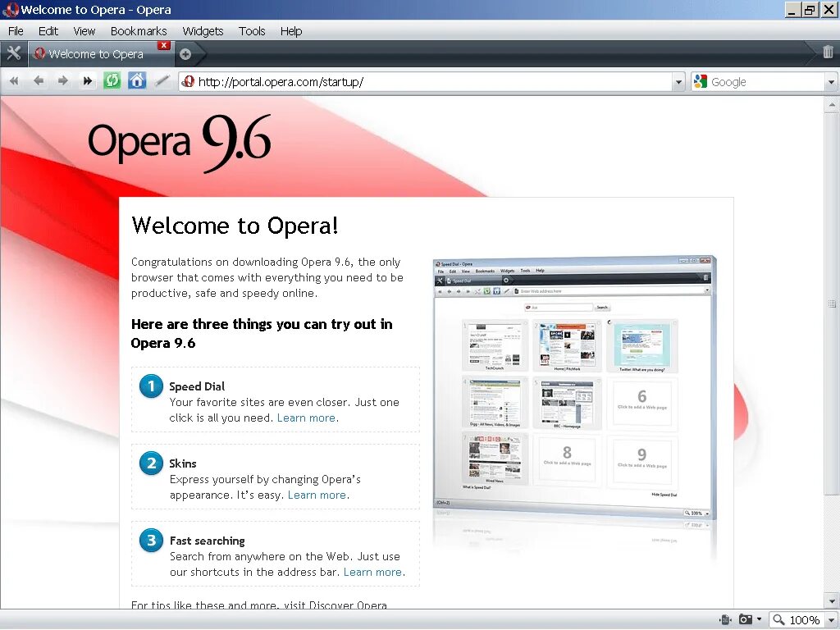Follow Fast searching Learn more link
This screenshot has width=840, height=630.
point(373,572)
